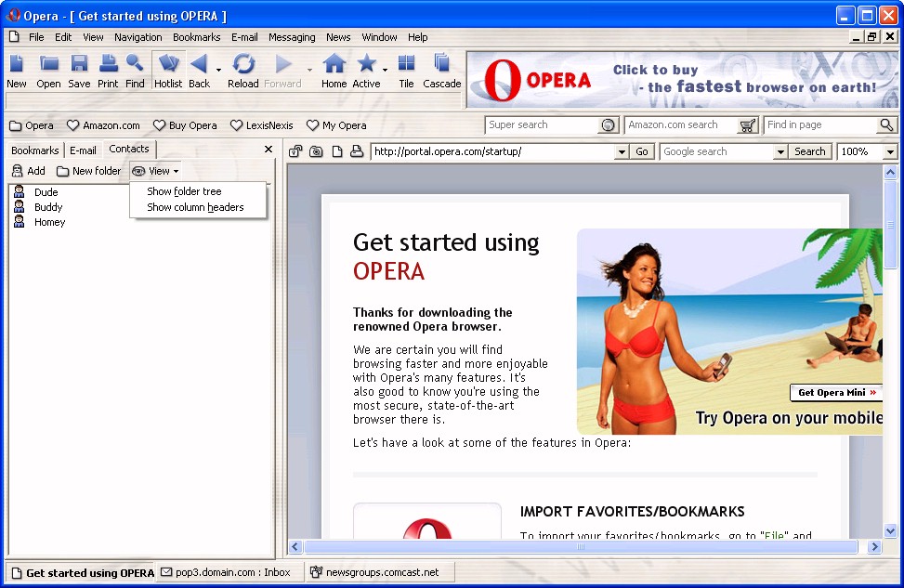Toggle image loading camera icon
The image size is (904, 588).
point(316,151)
